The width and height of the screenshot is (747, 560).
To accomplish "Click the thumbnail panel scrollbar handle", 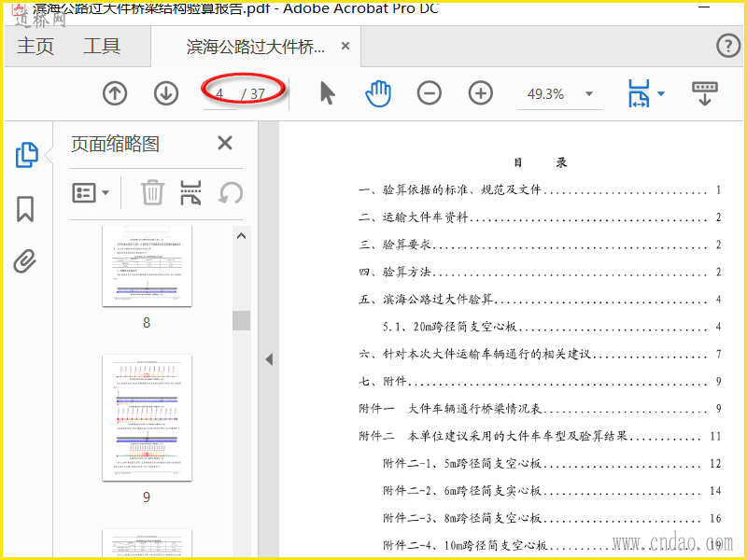I will [x=242, y=320].
